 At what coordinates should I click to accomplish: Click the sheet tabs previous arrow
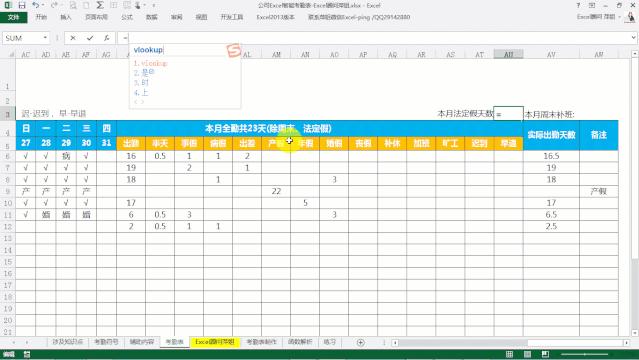tap(14, 342)
